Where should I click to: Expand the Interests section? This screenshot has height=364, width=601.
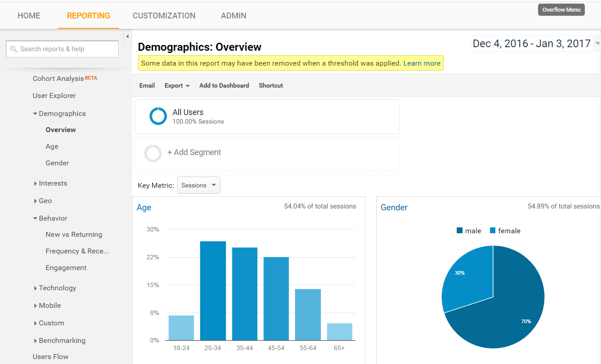[51, 183]
